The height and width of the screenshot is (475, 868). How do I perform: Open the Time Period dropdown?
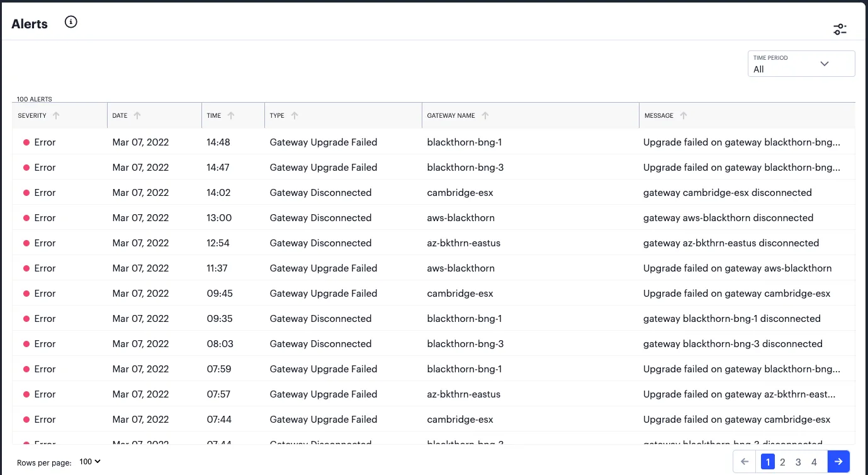coord(801,64)
